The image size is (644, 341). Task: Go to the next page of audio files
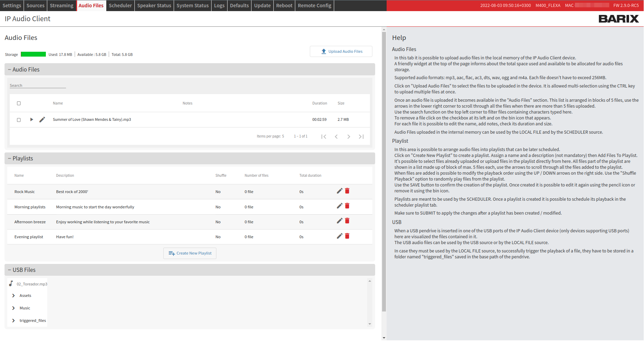click(348, 136)
